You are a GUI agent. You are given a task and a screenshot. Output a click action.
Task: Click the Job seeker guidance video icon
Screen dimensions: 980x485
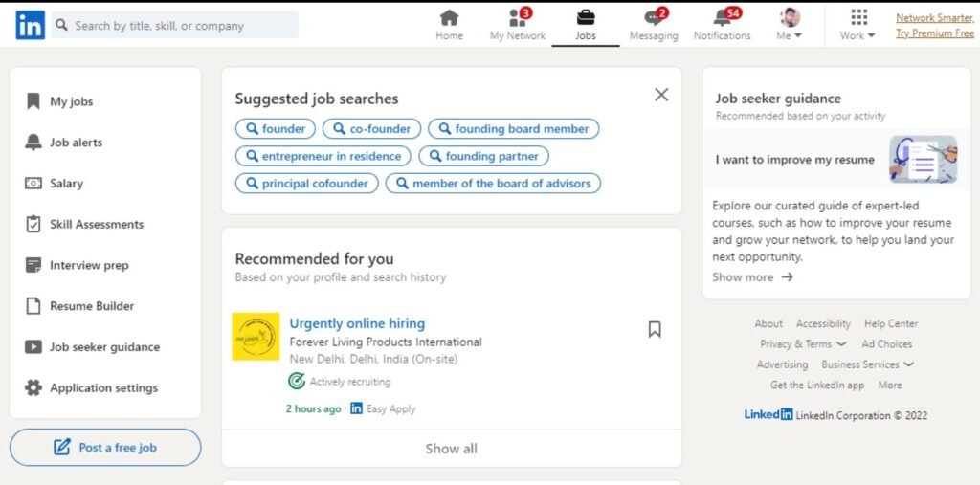(x=33, y=347)
